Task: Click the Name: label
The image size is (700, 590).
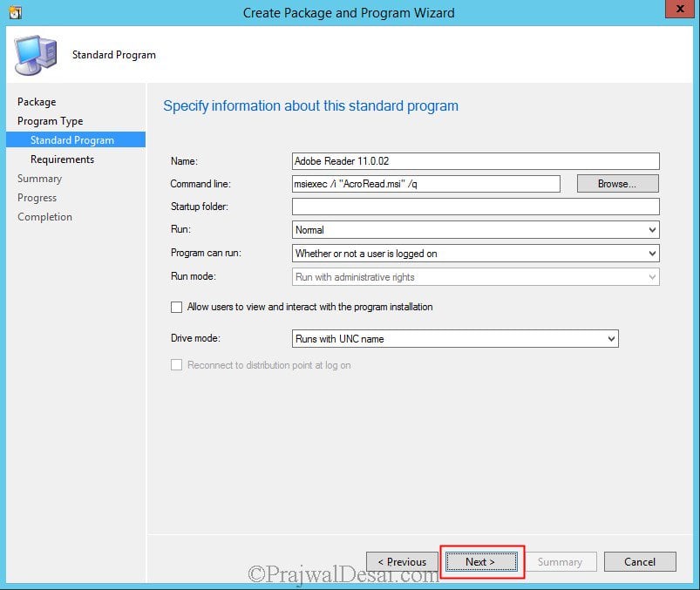Action: (184, 161)
